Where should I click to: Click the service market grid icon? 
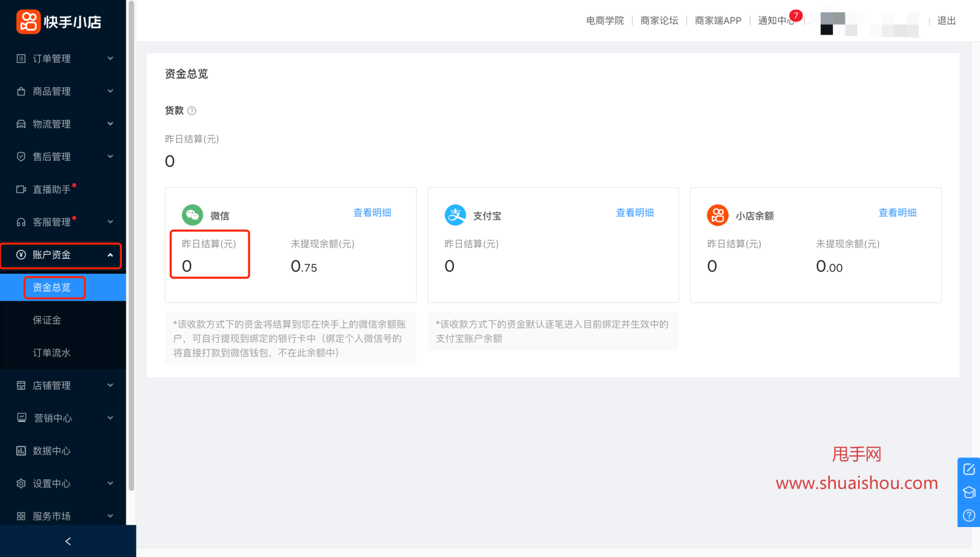[x=21, y=516]
